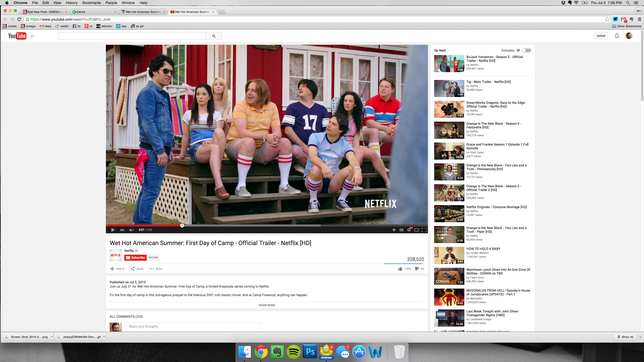Open the History menu
The width and height of the screenshot is (644, 362).
pyautogui.click(x=72, y=3)
